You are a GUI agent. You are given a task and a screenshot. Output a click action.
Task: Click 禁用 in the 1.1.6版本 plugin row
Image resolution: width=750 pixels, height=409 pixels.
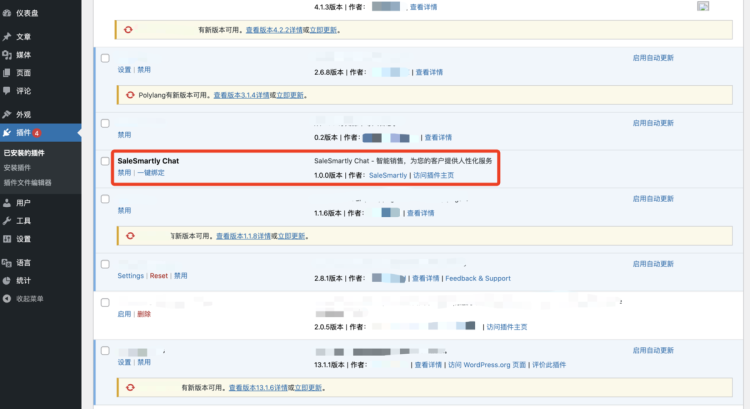124,210
